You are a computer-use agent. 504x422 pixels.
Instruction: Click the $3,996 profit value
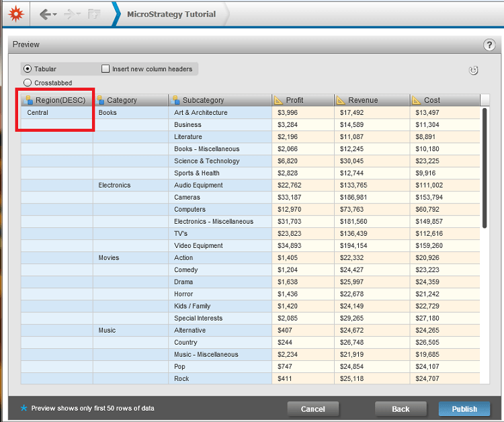pos(288,112)
